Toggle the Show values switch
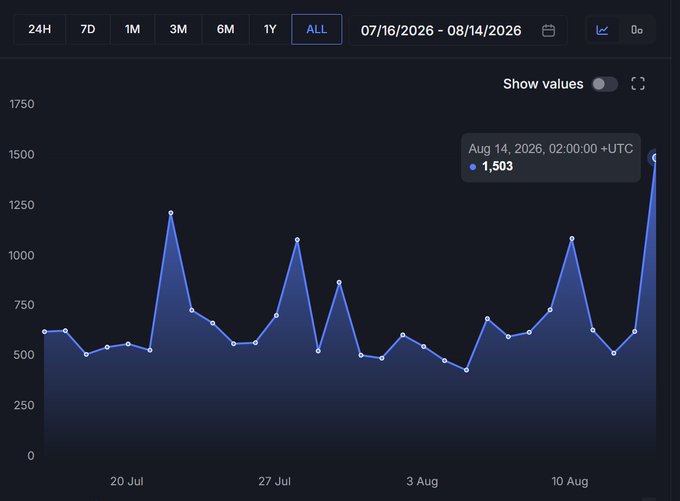This screenshot has height=501, width=680. pyautogui.click(x=605, y=84)
